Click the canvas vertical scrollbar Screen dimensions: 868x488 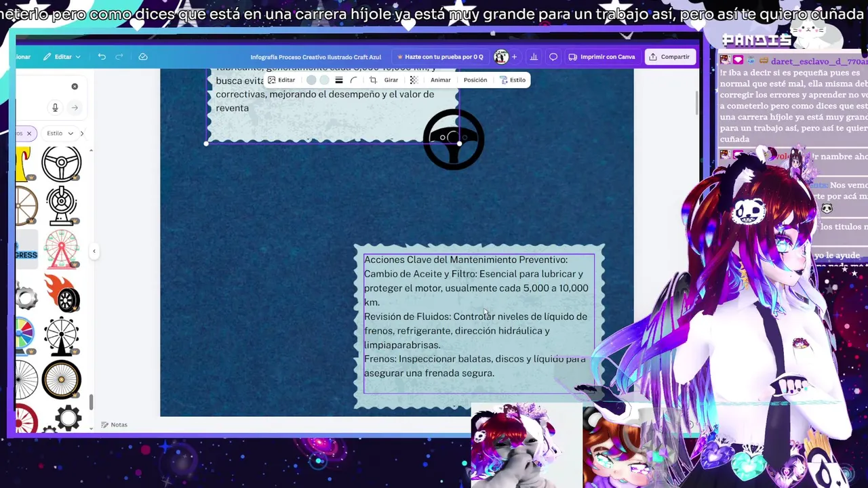[x=696, y=102]
